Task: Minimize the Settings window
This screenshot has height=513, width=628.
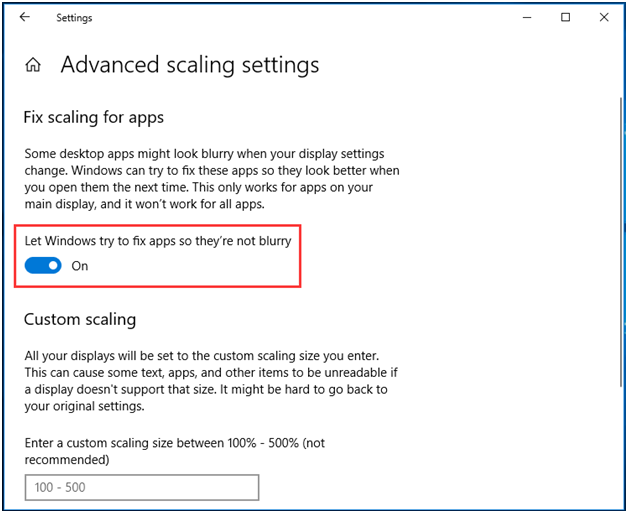Action: 527,17
